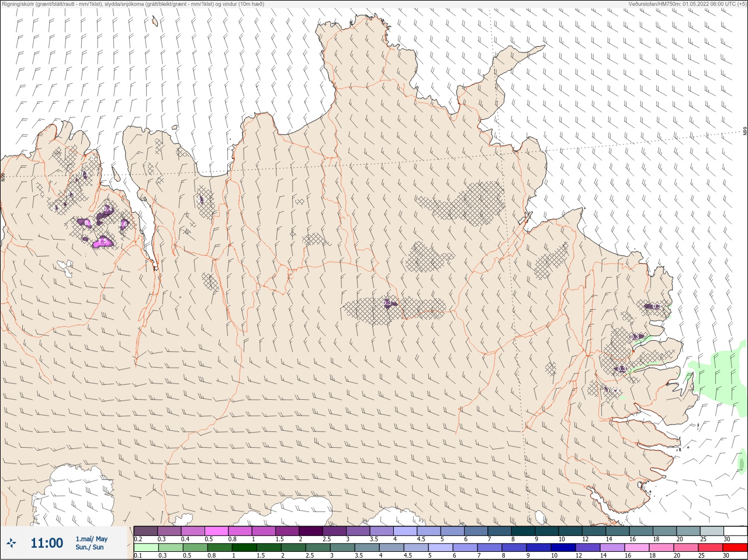Pick the upper legend swatch between 0.2 and 0.3
This screenshot has height=560, width=748.
pos(146,531)
